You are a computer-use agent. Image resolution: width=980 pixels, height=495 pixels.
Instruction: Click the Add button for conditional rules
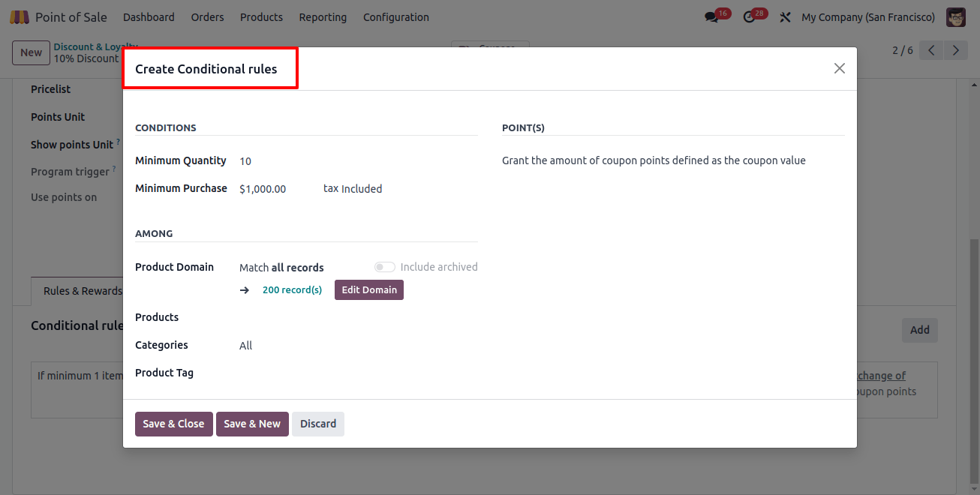[x=920, y=330]
